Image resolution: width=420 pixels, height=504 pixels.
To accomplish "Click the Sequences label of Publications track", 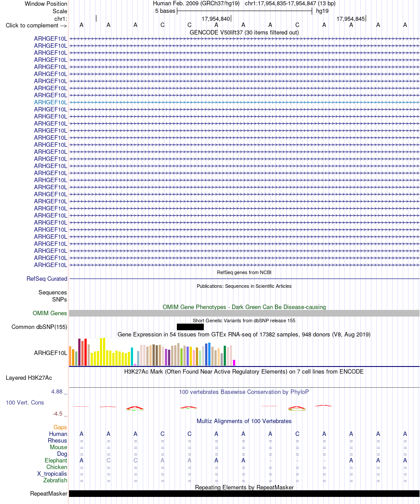I will (x=53, y=293).
